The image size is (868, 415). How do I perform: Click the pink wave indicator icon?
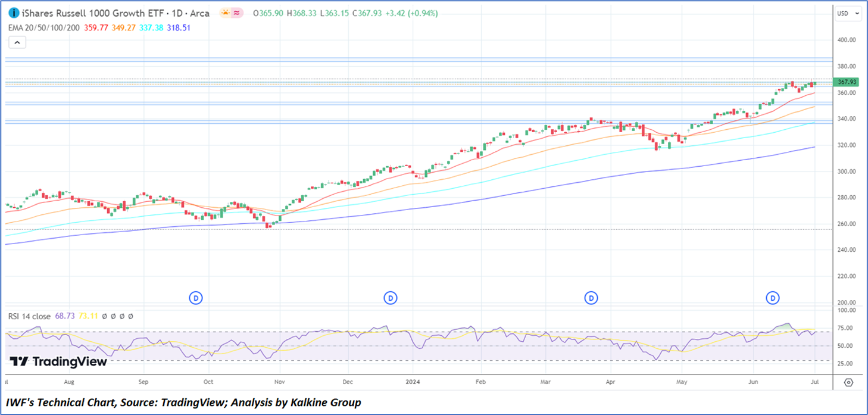click(237, 13)
